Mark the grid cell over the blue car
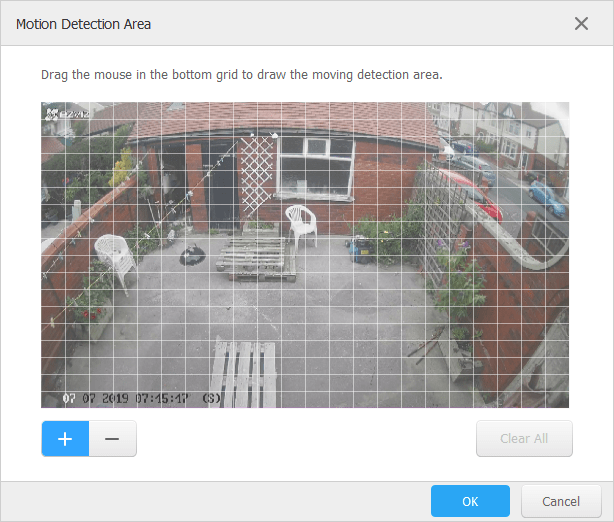Image resolution: width=614 pixels, height=522 pixels. [x=557, y=196]
